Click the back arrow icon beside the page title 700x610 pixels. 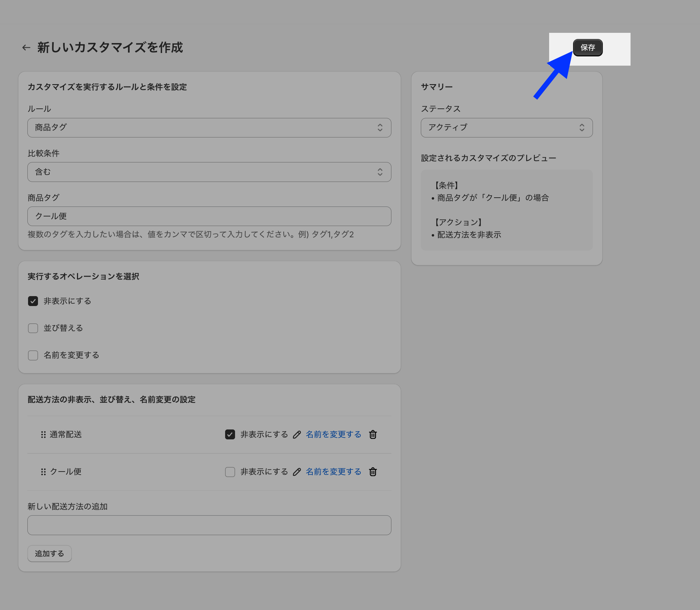click(26, 48)
